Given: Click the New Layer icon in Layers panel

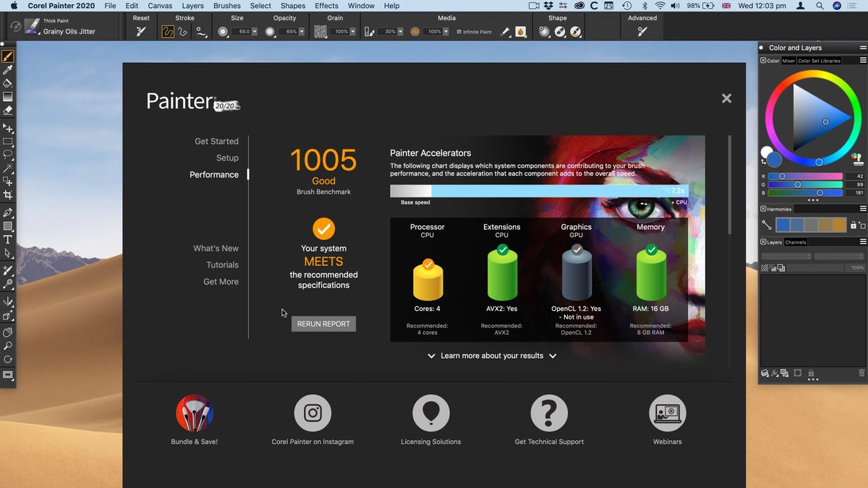Looking at the screenshot, I should pos(783,372).
